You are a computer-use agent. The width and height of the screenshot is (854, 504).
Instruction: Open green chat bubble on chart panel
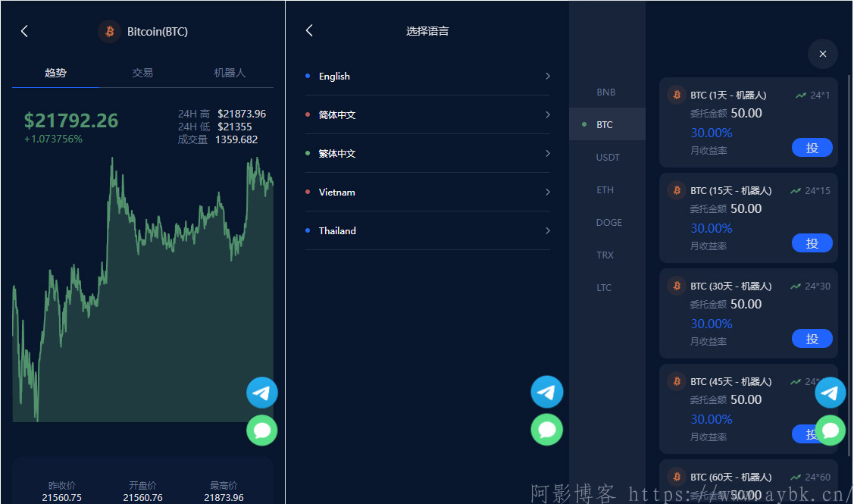pyautogui.click(x=262, y=430)
